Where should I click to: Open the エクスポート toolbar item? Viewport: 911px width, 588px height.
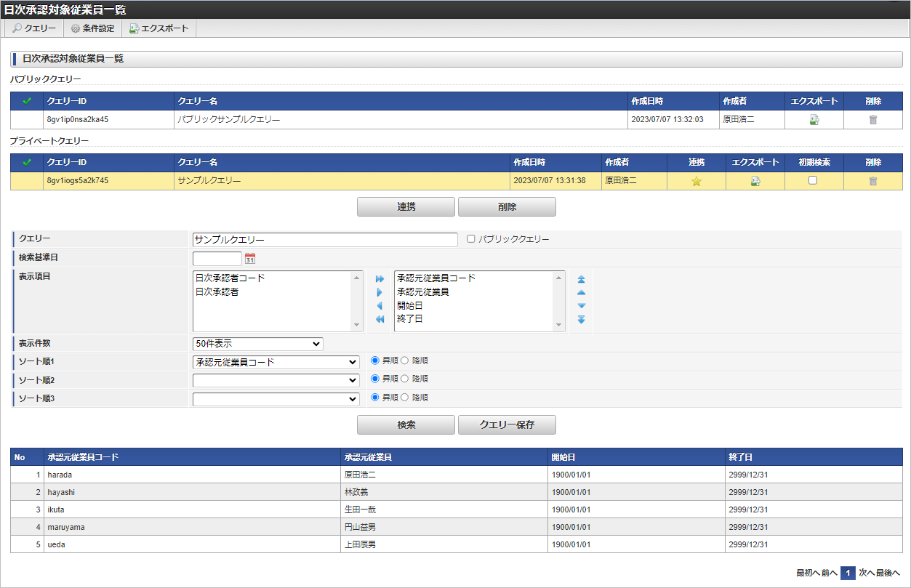158,28
